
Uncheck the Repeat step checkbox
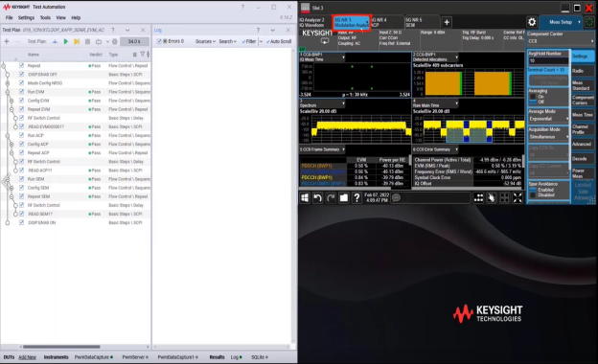(21, 65)
